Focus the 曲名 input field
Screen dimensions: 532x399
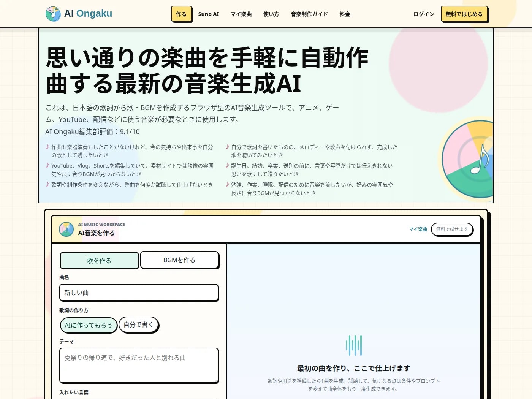139,293
